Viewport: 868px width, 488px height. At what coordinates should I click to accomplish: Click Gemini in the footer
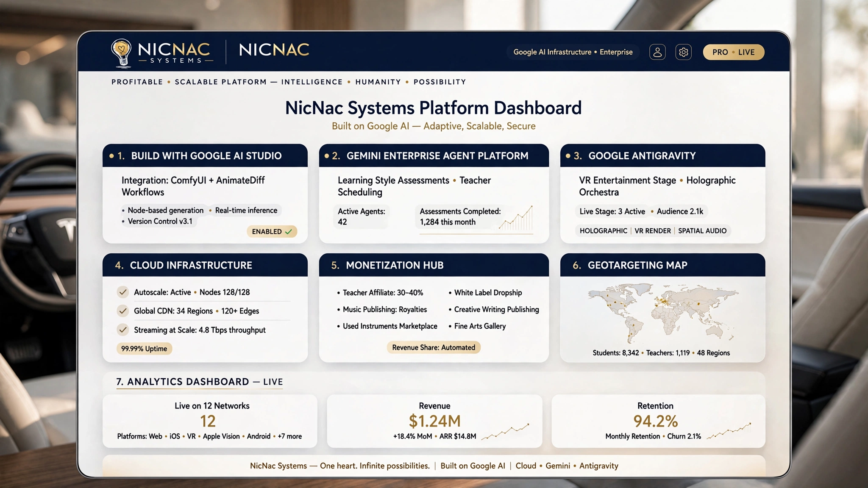(x=558, y=466)
